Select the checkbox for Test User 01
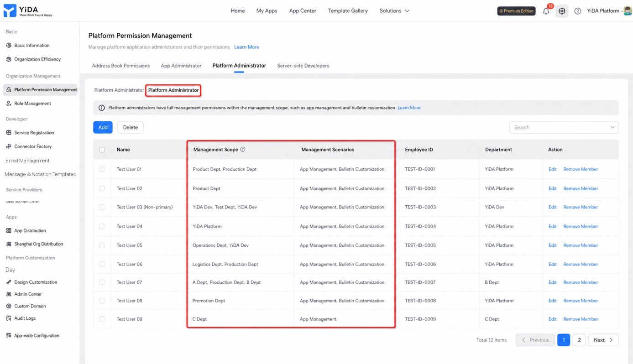 click(x=102, y=169)
